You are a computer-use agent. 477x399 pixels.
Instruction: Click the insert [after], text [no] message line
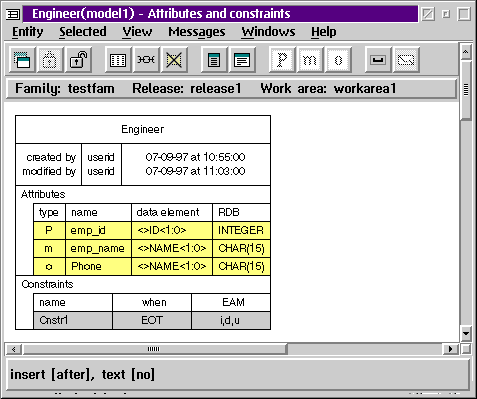click(82, 375)
